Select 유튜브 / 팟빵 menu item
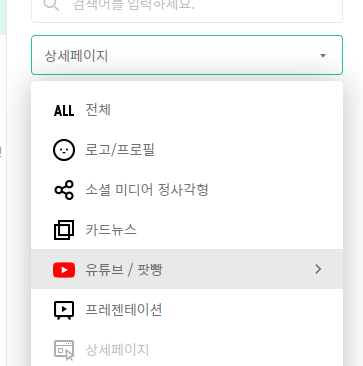 (x=187, y=269)
